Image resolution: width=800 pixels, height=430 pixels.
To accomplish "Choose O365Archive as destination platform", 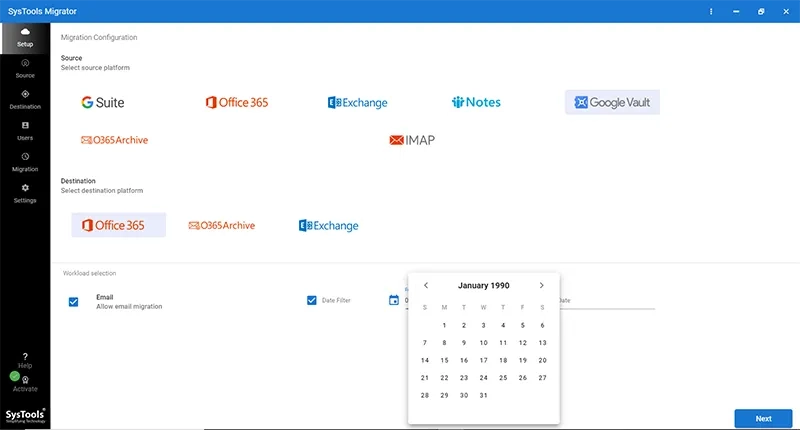I will 221,225.
